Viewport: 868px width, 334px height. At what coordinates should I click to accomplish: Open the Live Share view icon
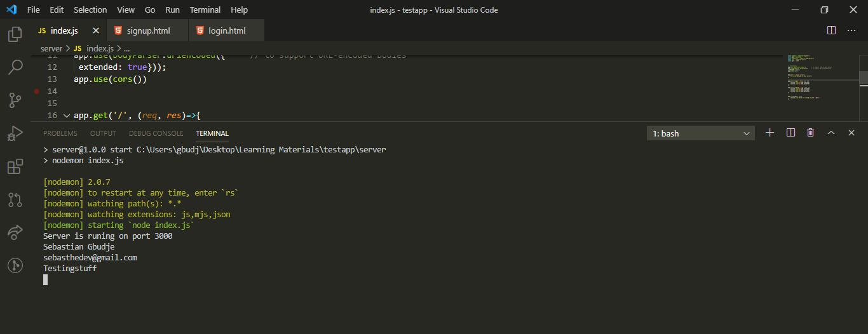15,232
